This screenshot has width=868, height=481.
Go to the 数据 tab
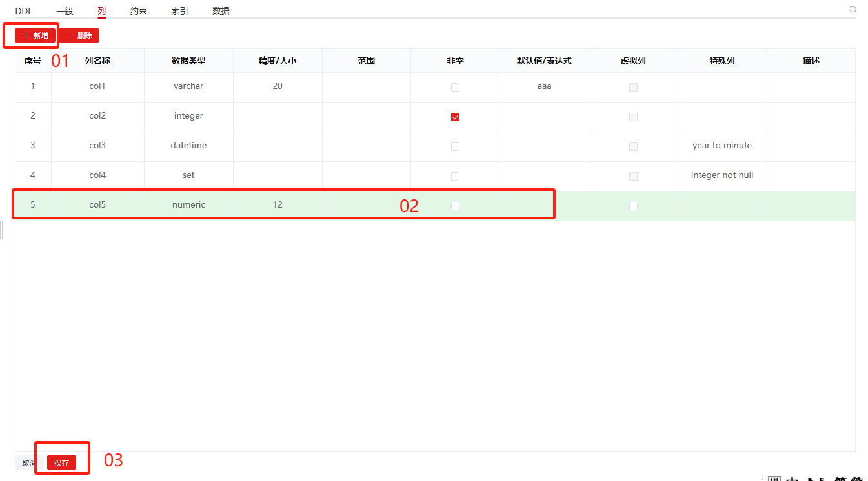(x=221, y=11)
